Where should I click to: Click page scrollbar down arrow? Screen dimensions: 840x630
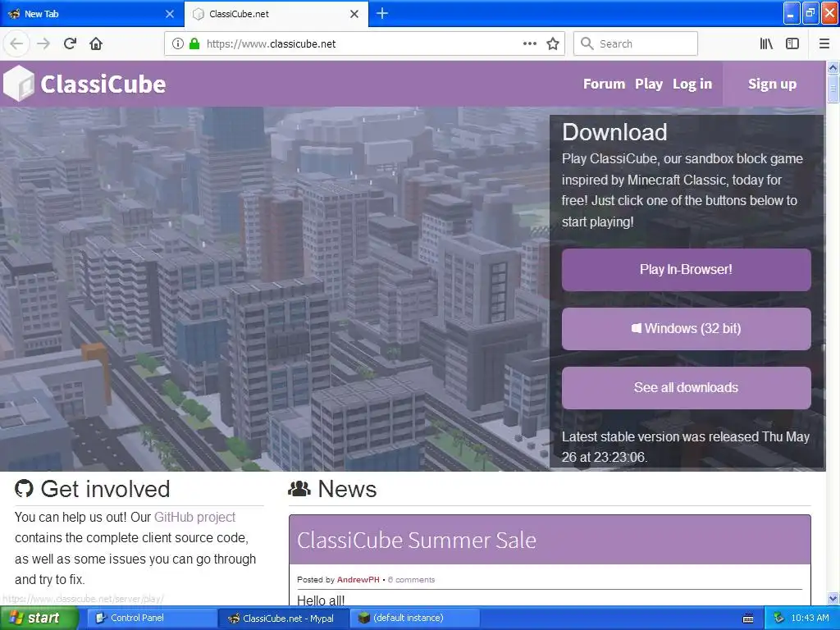point(833,598)
